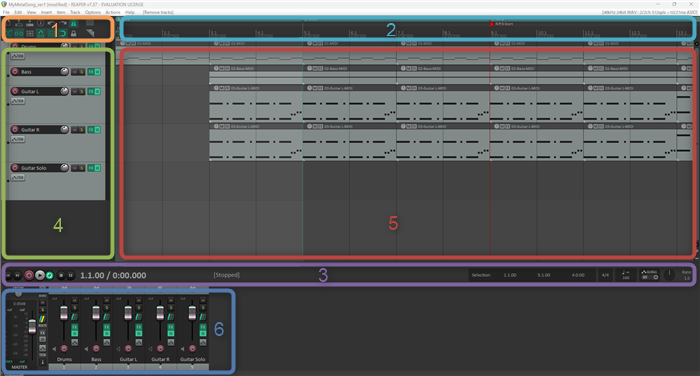Go to project end in transport
Viewport: 700px width, 376px height.
point(17,276)
